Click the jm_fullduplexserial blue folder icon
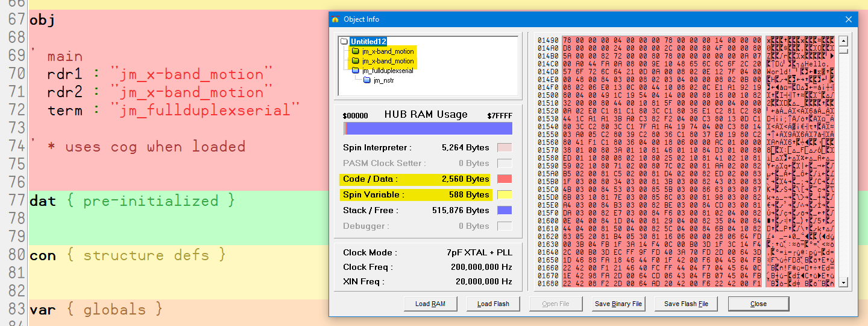 pyautogui.click(x=356, y=71)
